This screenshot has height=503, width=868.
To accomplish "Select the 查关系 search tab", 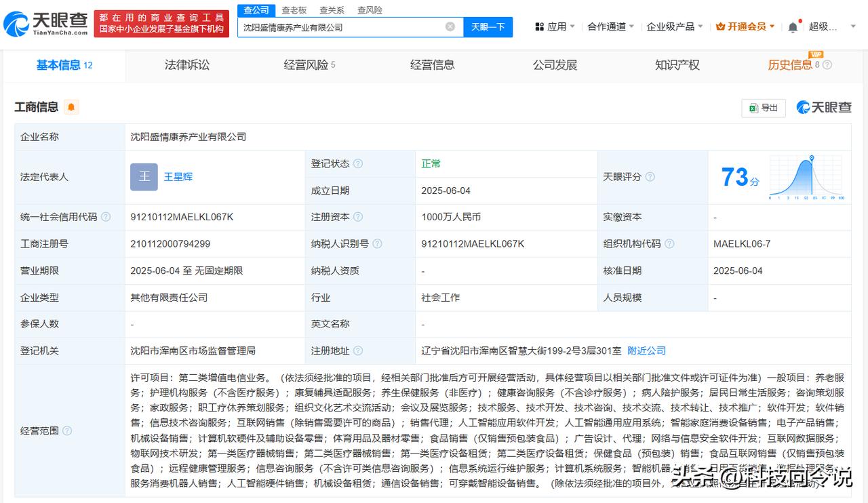I will [x=332, y=10].
